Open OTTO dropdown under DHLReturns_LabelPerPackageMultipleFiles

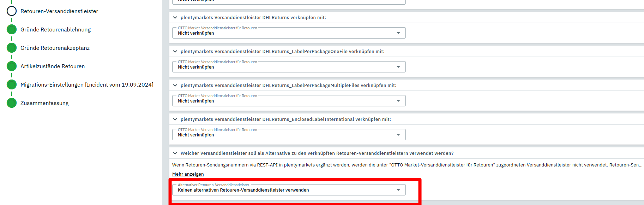289,101
